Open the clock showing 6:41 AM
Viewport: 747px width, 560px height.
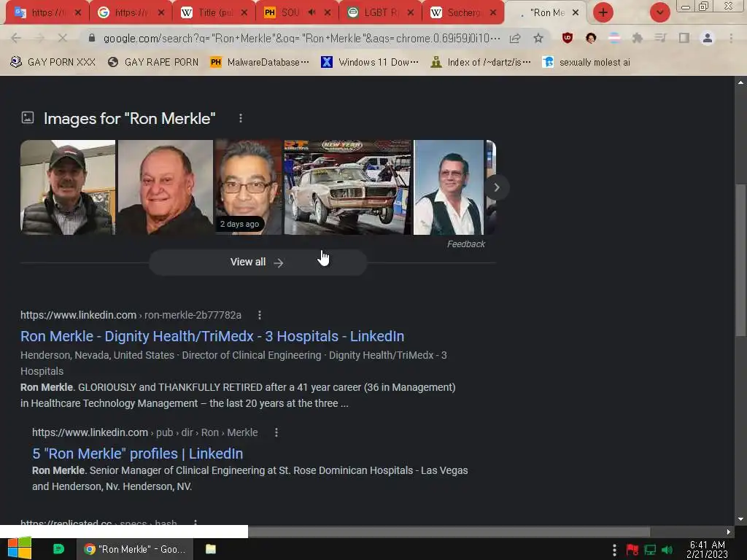pyautogui.click(x=708, y=550)
